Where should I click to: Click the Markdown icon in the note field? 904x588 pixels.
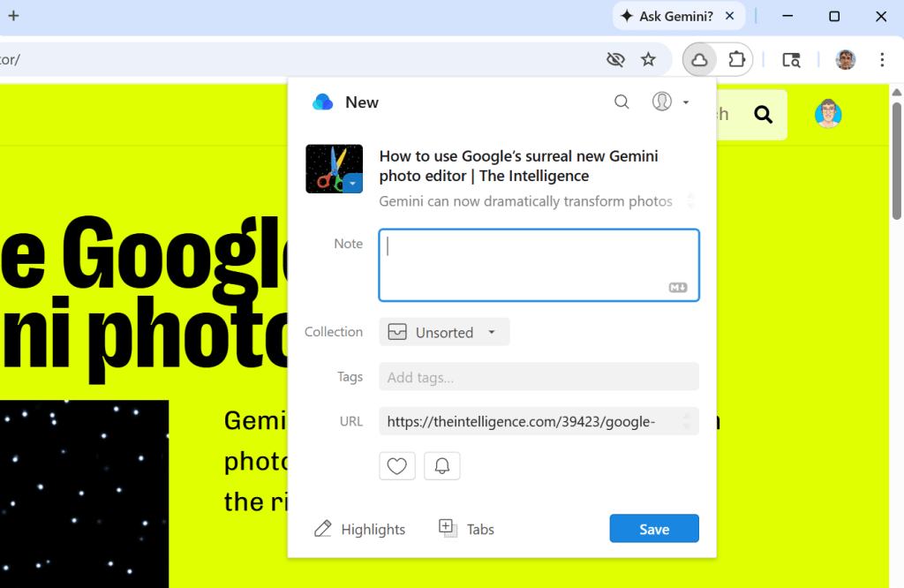tap(678, 287)
